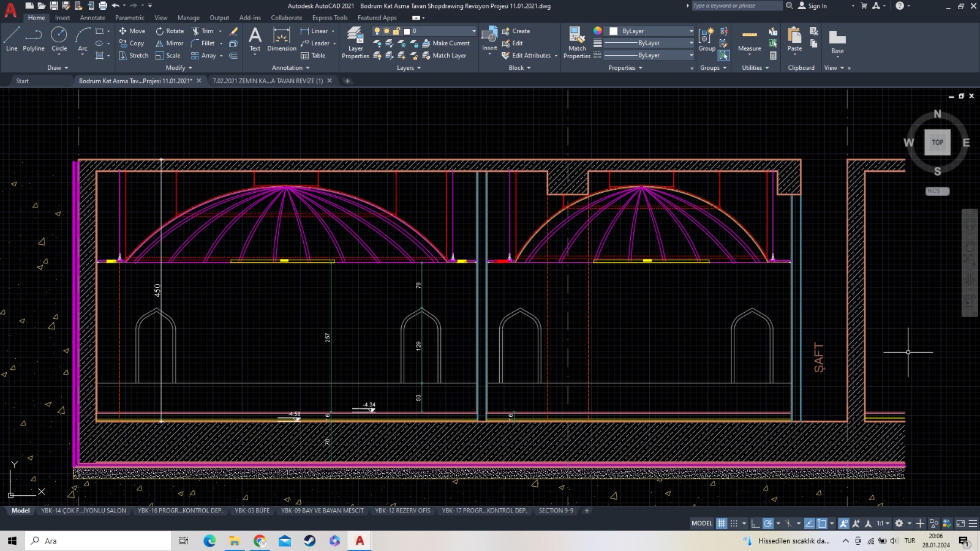Insert a Table annotation
980x551 pixels.
(313, 56)
